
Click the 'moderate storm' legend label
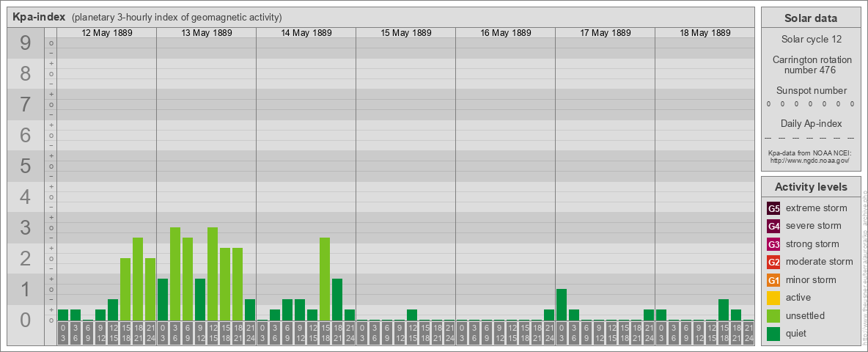[x=820, y=262]
